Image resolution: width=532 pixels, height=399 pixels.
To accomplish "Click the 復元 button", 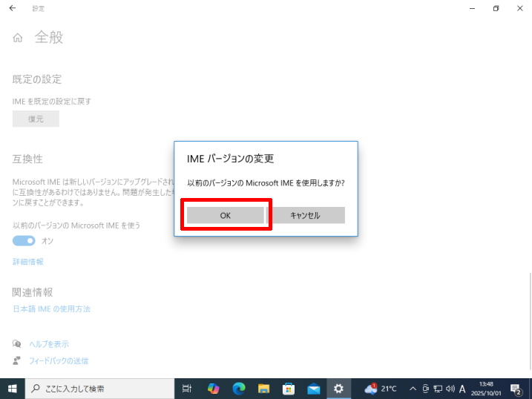I will point(36,119).
